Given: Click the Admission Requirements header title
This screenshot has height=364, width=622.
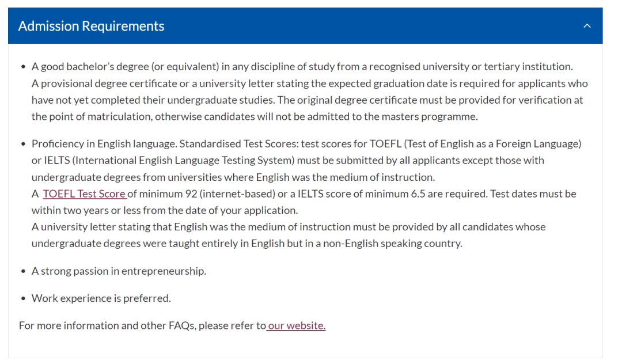Looking at the screenshot, I should pyautogui.click(x=91, y=26).
